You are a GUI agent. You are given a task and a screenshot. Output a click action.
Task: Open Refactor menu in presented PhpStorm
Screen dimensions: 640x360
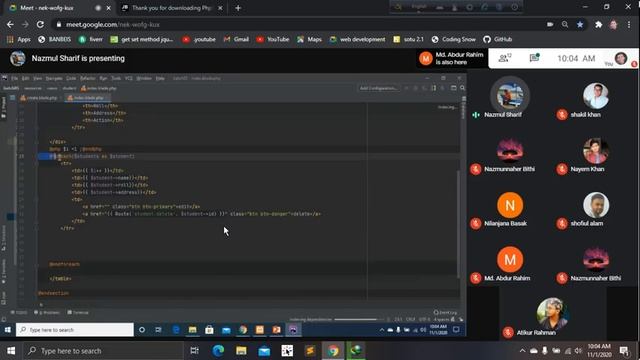click(x=87, y=78)
